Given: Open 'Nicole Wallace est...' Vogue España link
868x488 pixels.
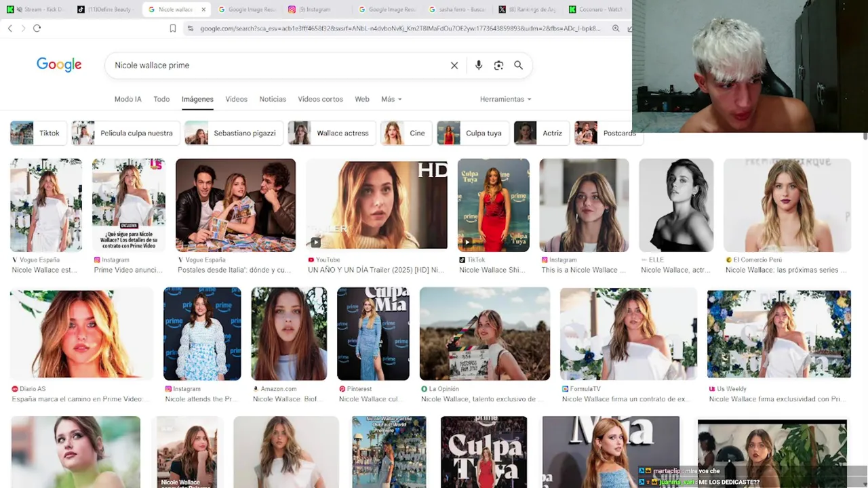Looking at the screenshot, I should click(45, 270).
